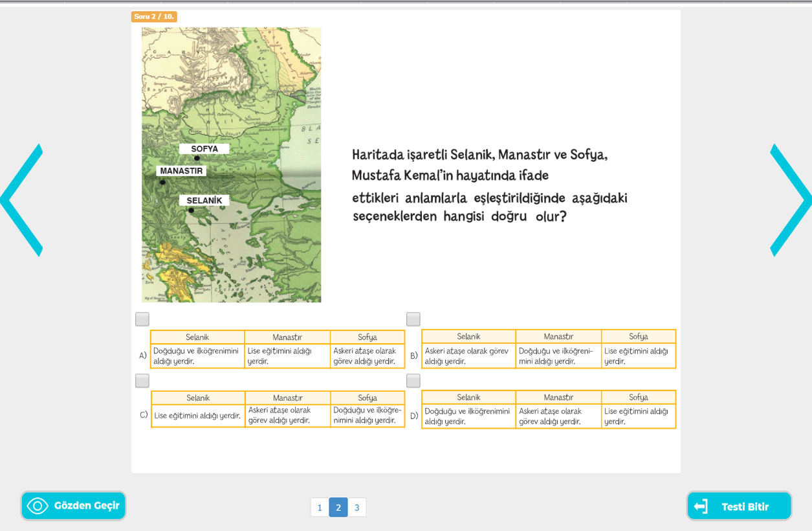Image resolution: width=812 pixels, height=531 pixels.
Task: Click option B's Selanik askeri ataşe cell
Action: click(x=468, y=356)
